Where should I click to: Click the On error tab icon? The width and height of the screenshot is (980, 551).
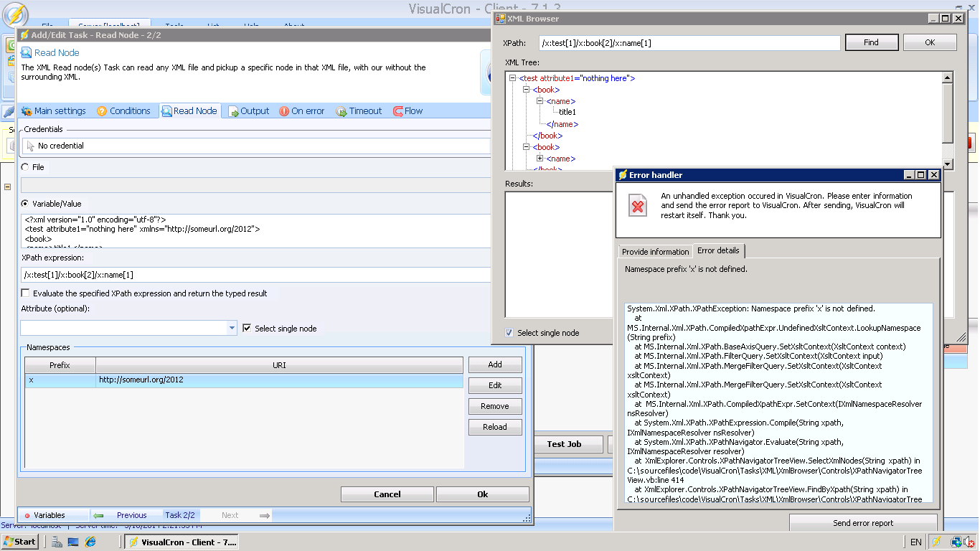click(284, 111)
